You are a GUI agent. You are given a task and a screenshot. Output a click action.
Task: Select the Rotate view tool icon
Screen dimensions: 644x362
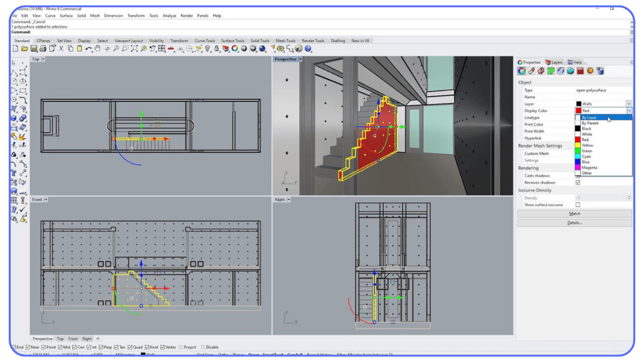[153, 49]
